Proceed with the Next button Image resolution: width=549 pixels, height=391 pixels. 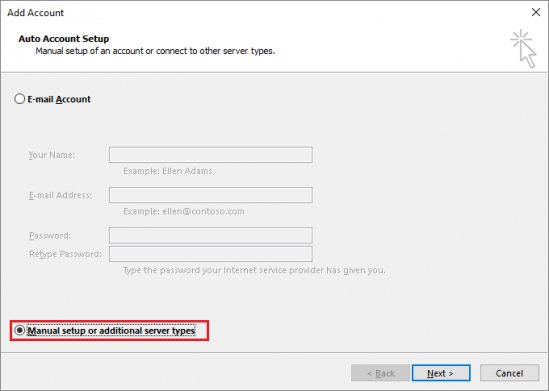click(x=441, y=373)
